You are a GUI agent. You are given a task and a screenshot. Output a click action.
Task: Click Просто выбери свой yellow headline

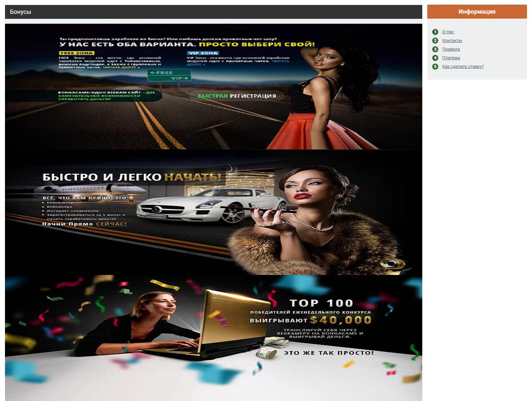[256, 44]
